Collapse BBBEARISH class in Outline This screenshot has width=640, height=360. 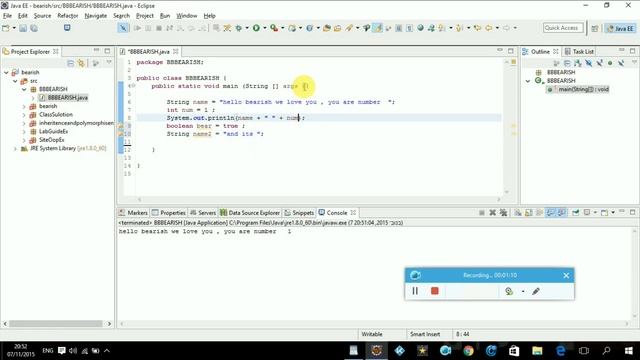click(x=528, y=81)
